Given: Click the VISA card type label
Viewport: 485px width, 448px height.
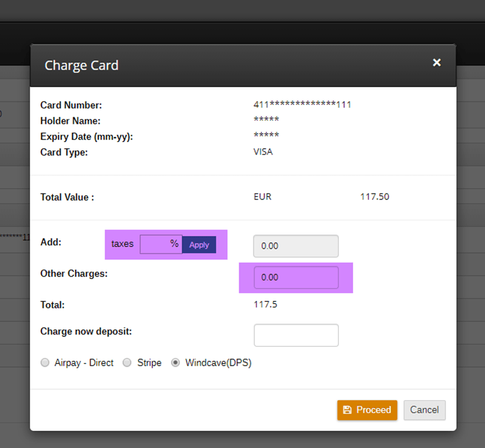Looking at the screenshot, I should 263,152.
